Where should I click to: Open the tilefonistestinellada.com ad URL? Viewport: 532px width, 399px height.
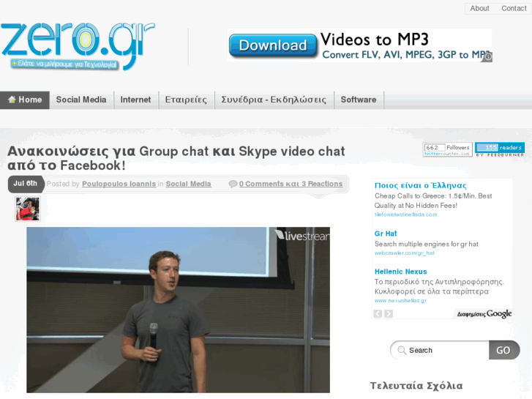click(x=406, y=215)
